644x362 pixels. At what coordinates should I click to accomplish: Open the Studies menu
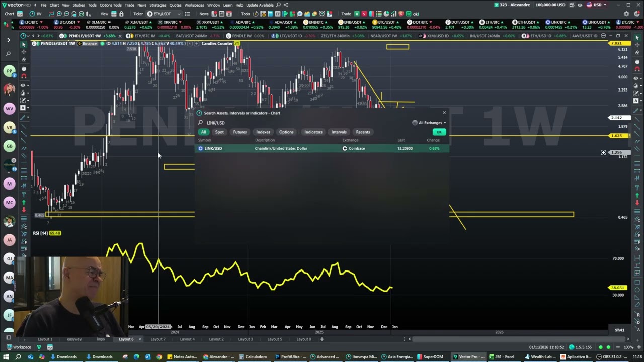coord(78,5)
